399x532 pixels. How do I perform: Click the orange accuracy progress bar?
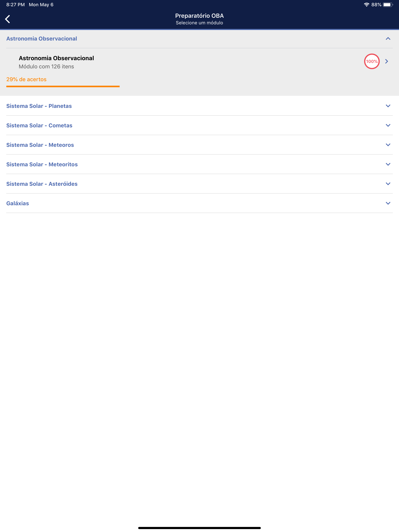coord(63,86)
